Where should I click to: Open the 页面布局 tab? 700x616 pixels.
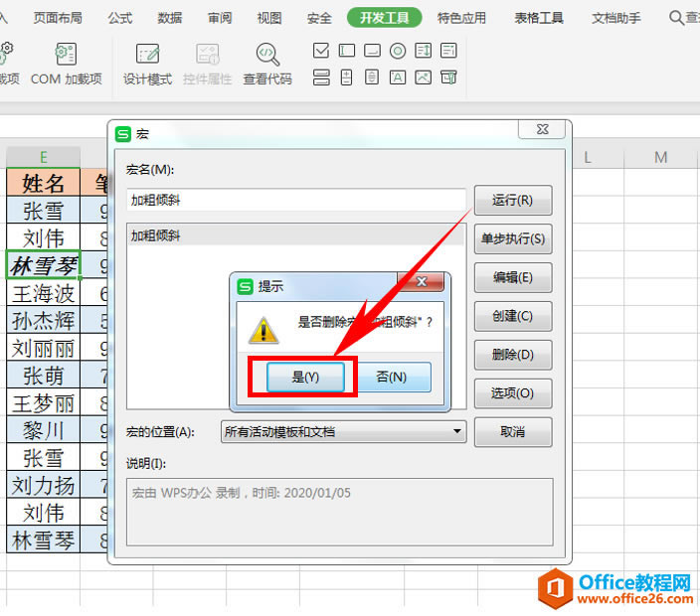point(58,18)
